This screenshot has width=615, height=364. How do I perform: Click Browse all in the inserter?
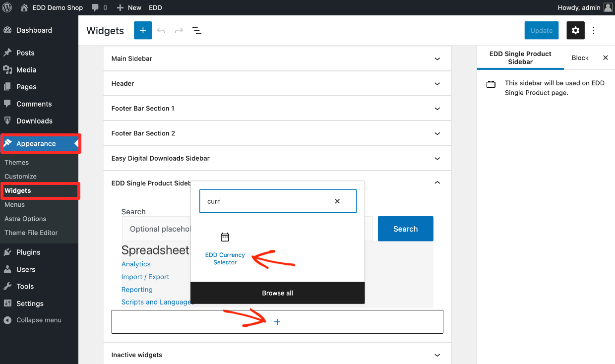(278, 293)
